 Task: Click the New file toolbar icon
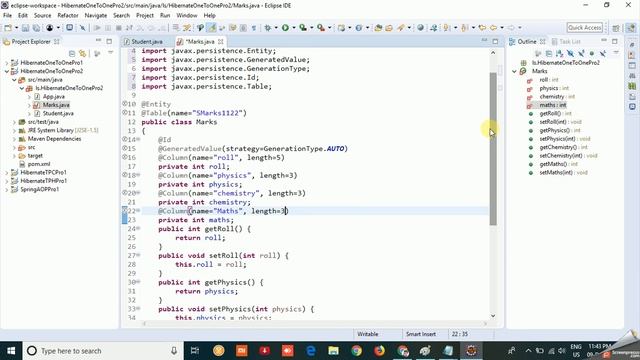8,28
